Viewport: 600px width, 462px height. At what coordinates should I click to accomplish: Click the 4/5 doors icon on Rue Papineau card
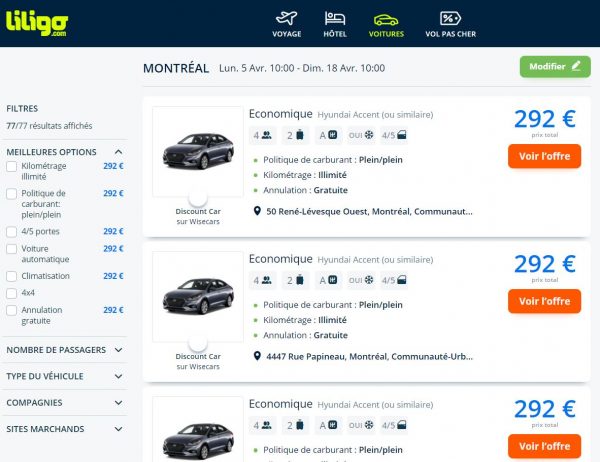(394, 280)
